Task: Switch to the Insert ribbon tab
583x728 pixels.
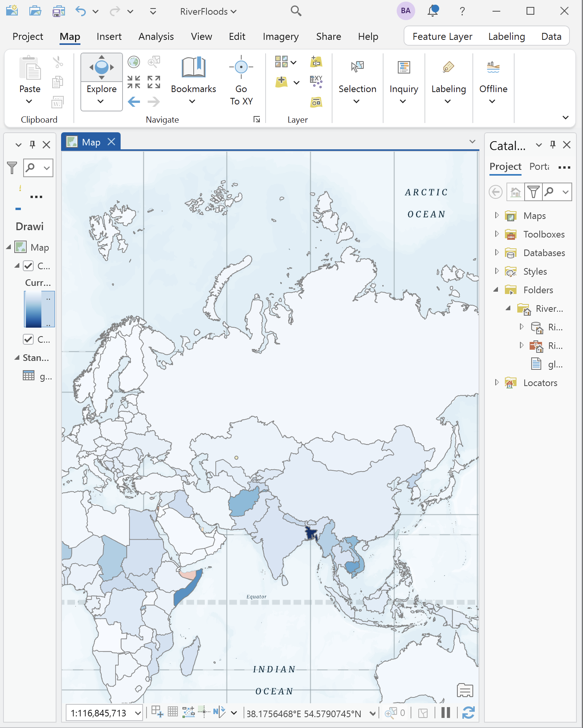Action: 109,36
